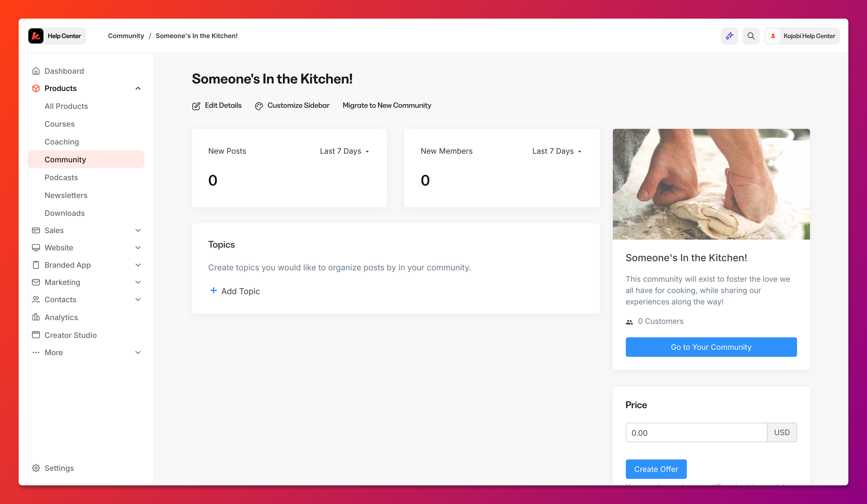
Task: Select Courses in Products submenu
Action: [59, 124]
